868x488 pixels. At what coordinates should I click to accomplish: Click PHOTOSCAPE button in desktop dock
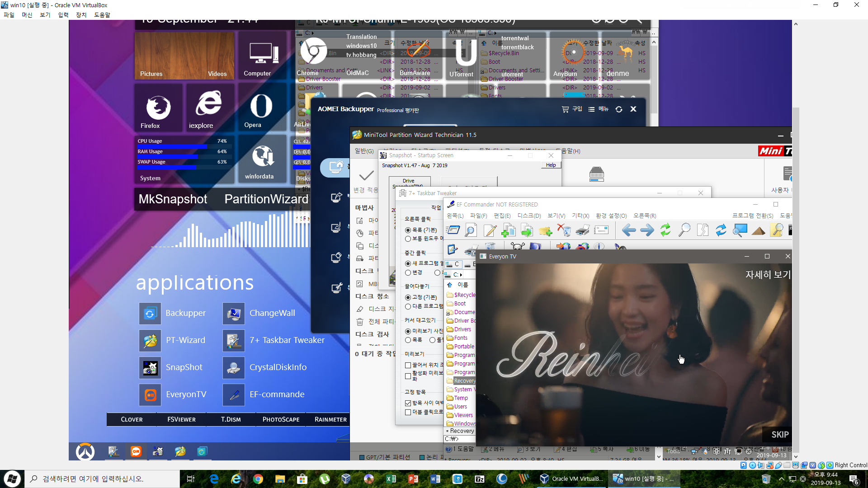(281, 419)
